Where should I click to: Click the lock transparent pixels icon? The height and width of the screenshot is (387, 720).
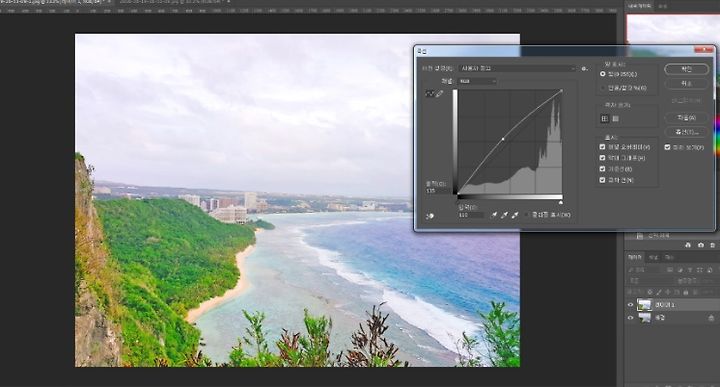(x=650, y=292)
